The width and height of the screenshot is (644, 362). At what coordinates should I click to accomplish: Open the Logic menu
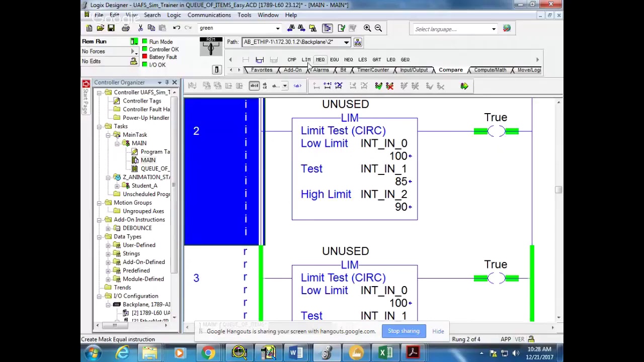tap(174, 15)
